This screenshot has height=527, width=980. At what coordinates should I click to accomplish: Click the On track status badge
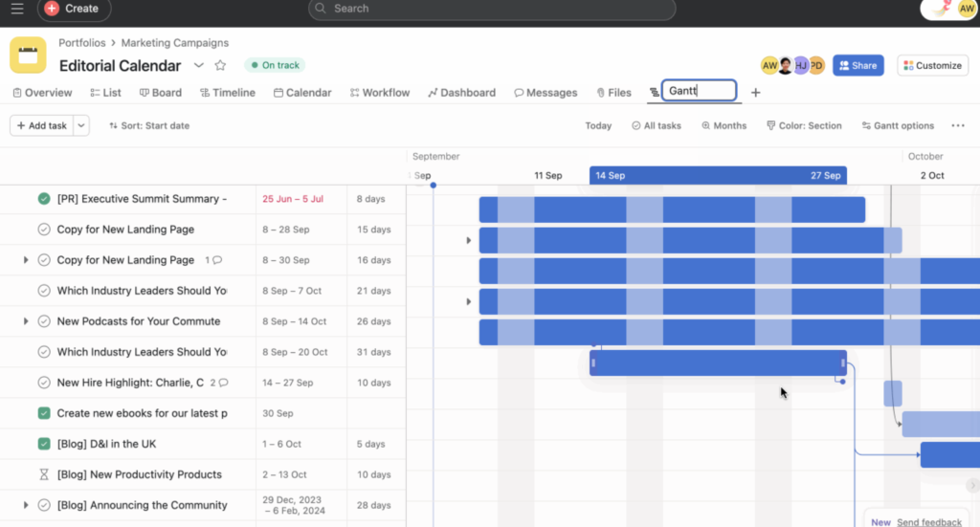pos(275,65)
